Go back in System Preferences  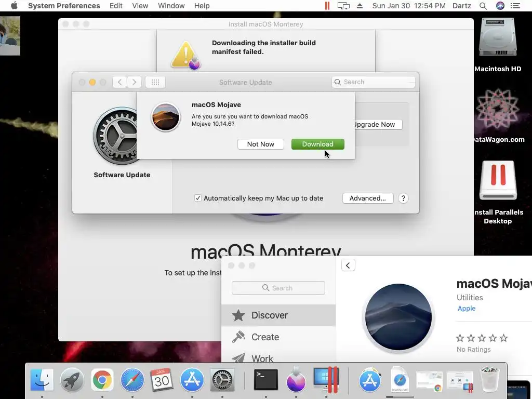point(120,82)
